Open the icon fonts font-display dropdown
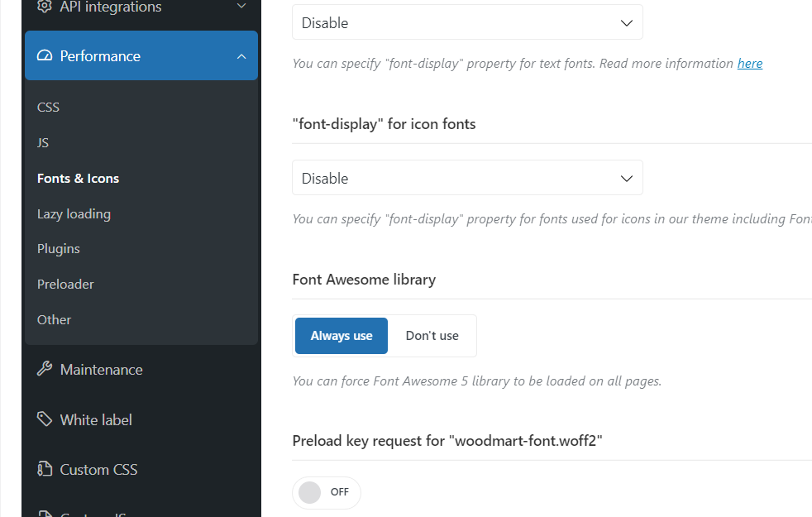Image resolution: width=812 pixels, height=517 pixels. (467, 179)
